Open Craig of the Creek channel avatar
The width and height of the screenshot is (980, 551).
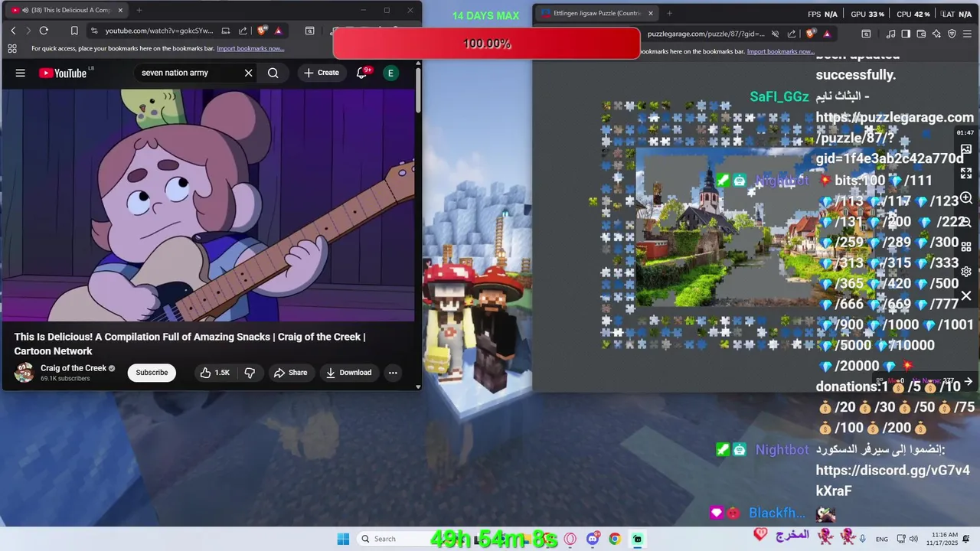click(24, 373)
